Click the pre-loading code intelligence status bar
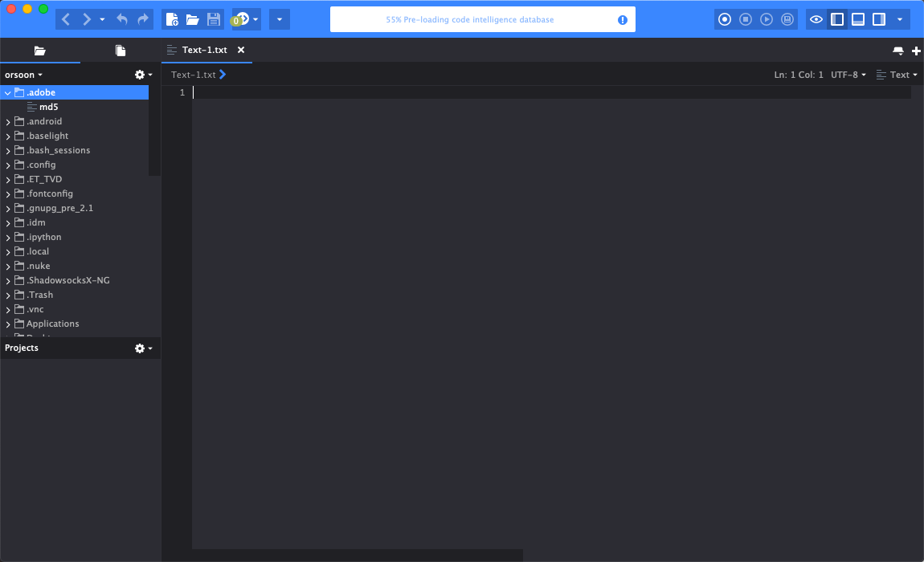Screen dimensions: 924x562 click(483, 19)
